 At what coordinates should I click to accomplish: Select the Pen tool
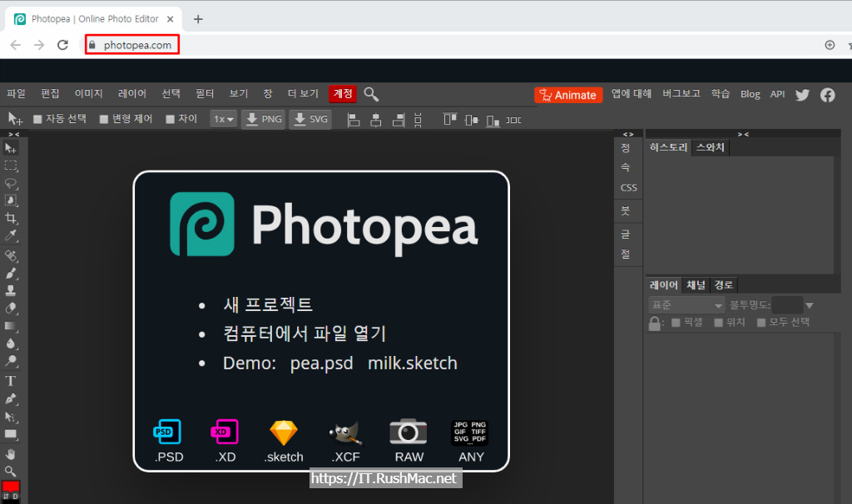coord(11,398)
